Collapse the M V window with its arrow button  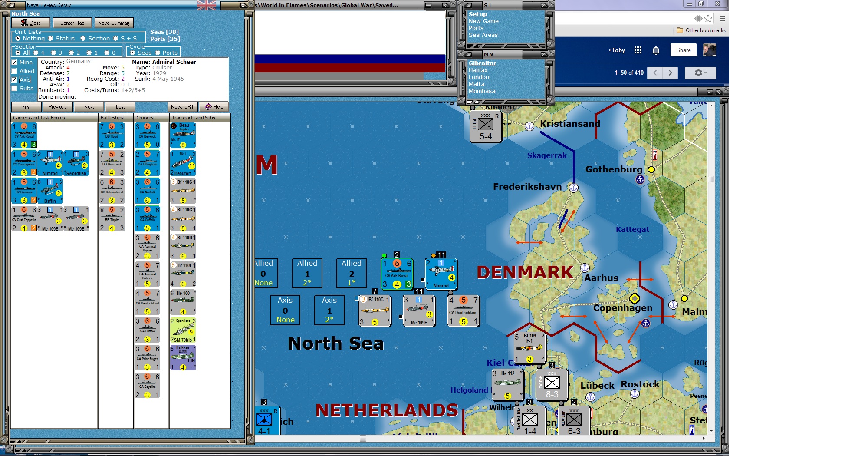pos(469,54)
